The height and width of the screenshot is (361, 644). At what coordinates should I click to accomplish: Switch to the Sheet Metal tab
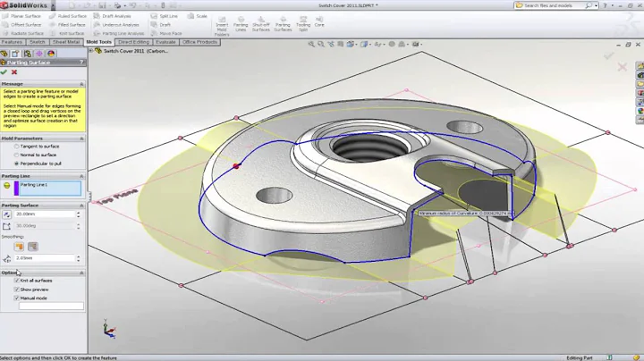point(66,42)
